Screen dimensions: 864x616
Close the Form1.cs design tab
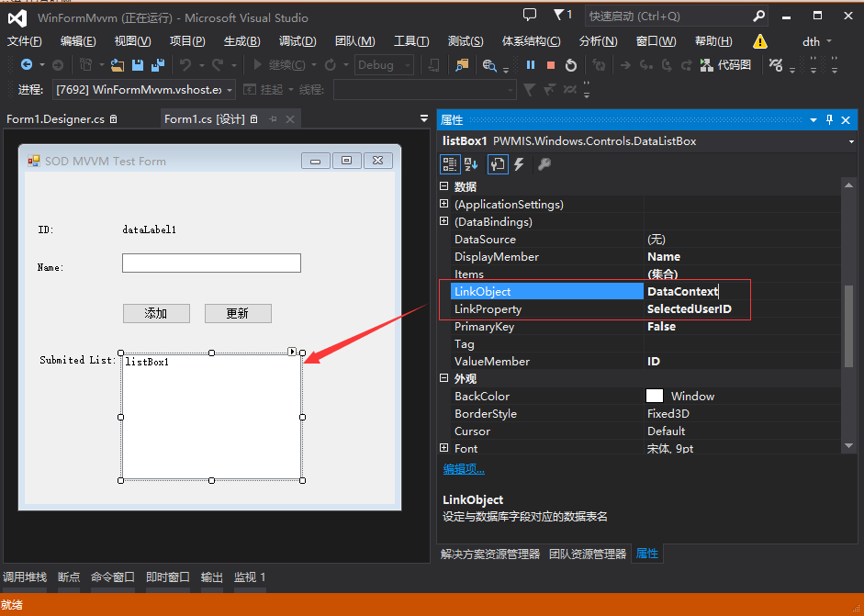pos(290,118)
